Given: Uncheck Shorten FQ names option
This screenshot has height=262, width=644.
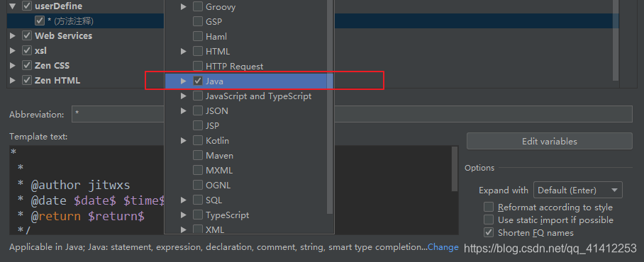Looking at the screenshot, I should coord(489,232).
